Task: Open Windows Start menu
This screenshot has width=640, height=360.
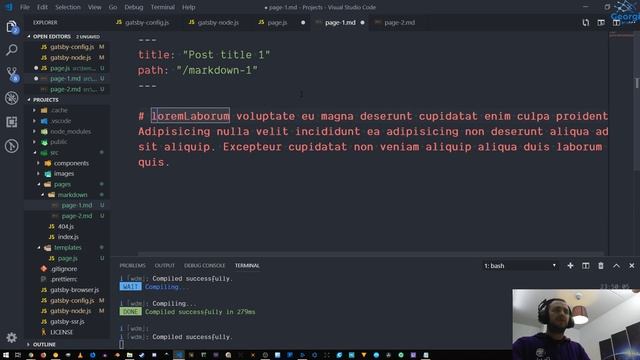Action: (6, 355)
